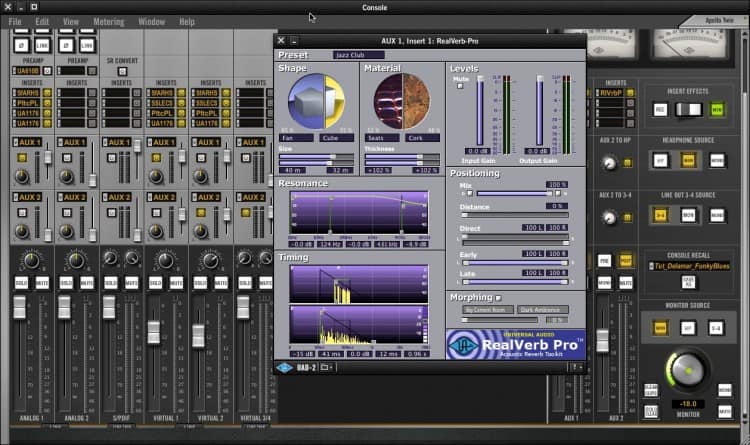
Task: Click the Shape room sphere graphic
Action: point(316,101)
